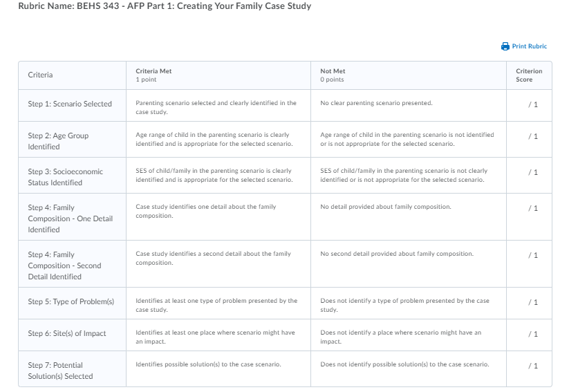
Task: Choose Criteria Met for Step 3 SES
Action: [x=218, y=175]
